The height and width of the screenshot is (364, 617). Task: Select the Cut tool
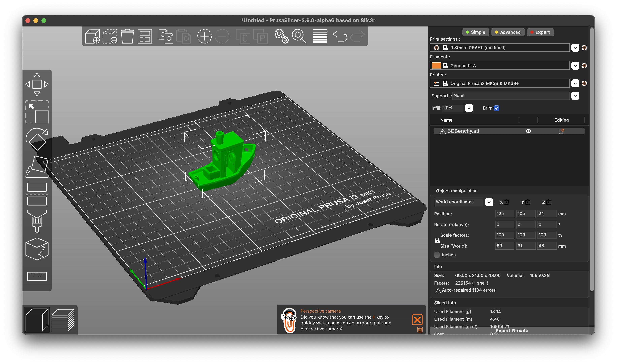[37, 194]
